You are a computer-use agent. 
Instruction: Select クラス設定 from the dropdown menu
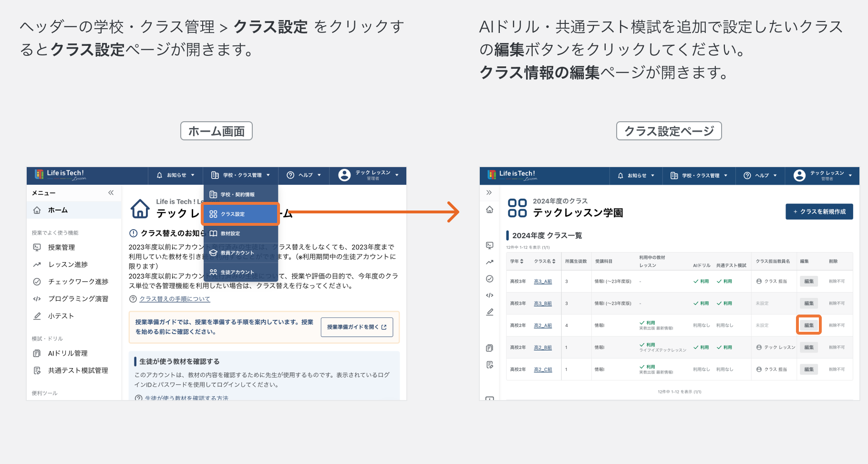coord(241,214)
